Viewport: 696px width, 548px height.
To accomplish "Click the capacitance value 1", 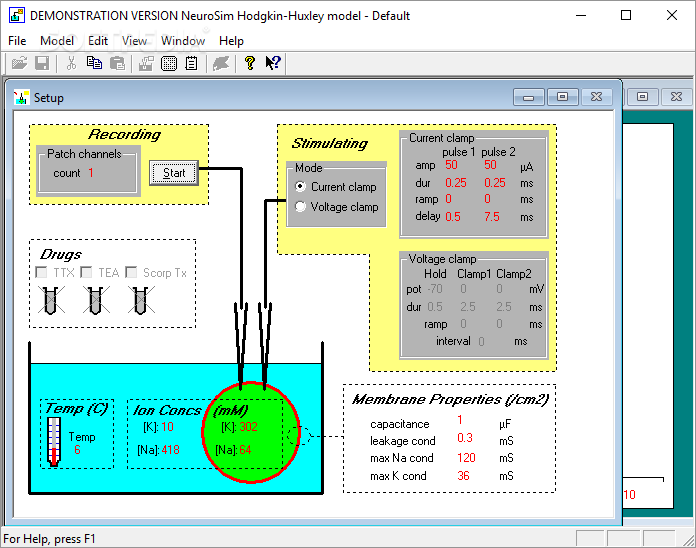I will coord(460,420).
